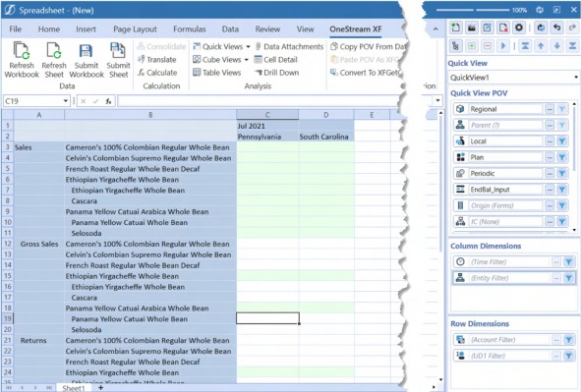The width and height of the screenshot is (581, 392).
Task: Open the Name Box dropdown for C19
Action: pos(66,100)
